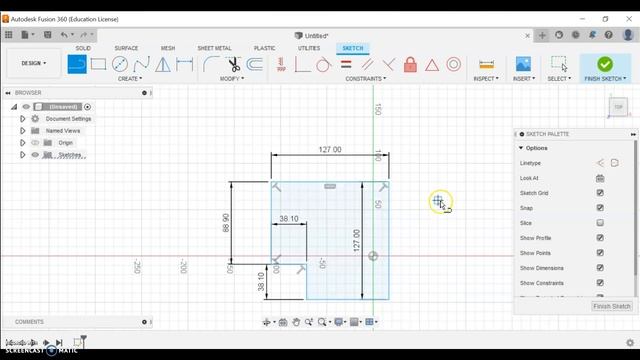Switch to the MESH tab

click(x=168, y=48)
